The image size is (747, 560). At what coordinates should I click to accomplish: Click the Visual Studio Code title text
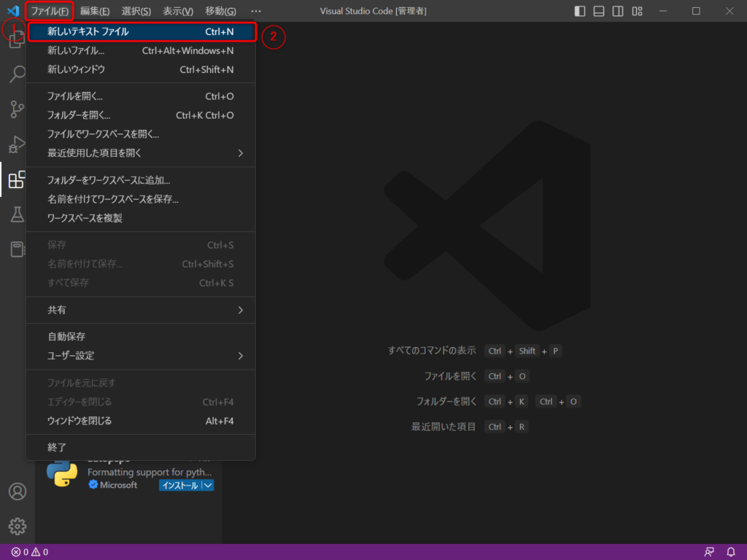[373, 11]
